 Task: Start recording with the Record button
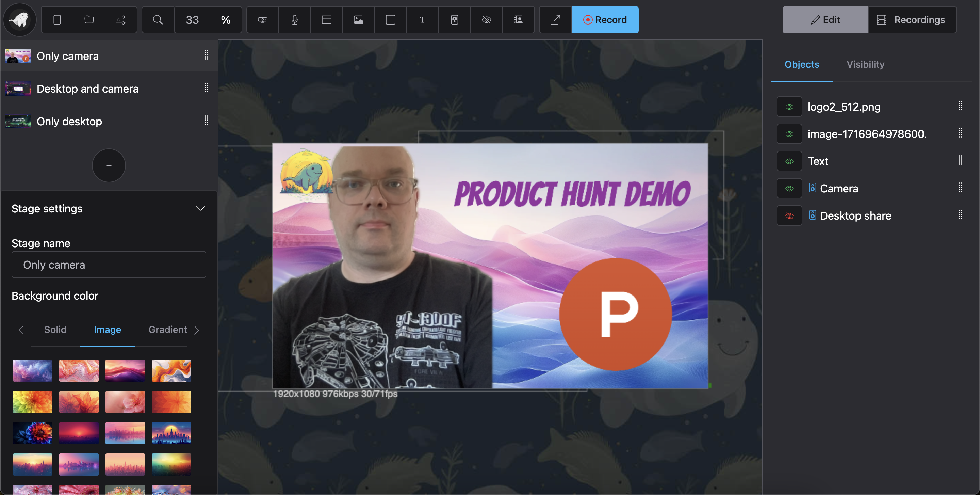(605, 20)
